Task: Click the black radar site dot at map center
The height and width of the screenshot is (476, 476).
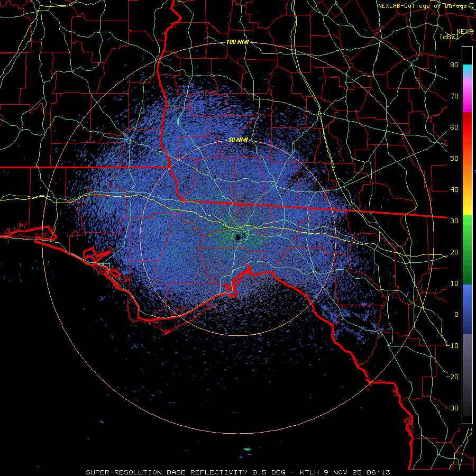Action: click(238, 237)
